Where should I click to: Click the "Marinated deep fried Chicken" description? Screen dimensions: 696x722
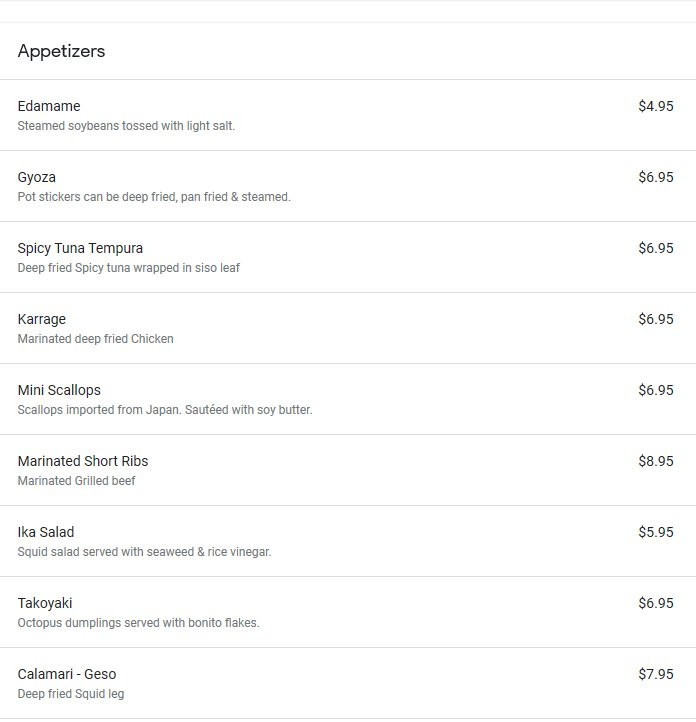click(96, 339)
